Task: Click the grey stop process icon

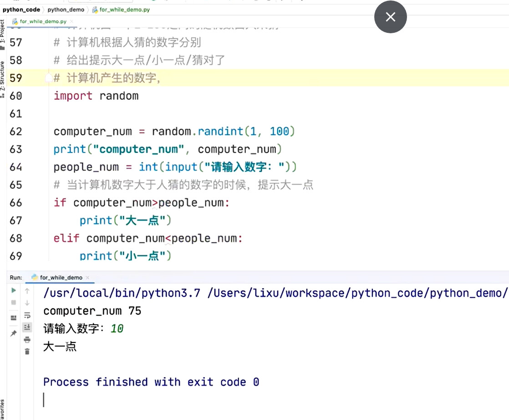Action: (13, 302)
